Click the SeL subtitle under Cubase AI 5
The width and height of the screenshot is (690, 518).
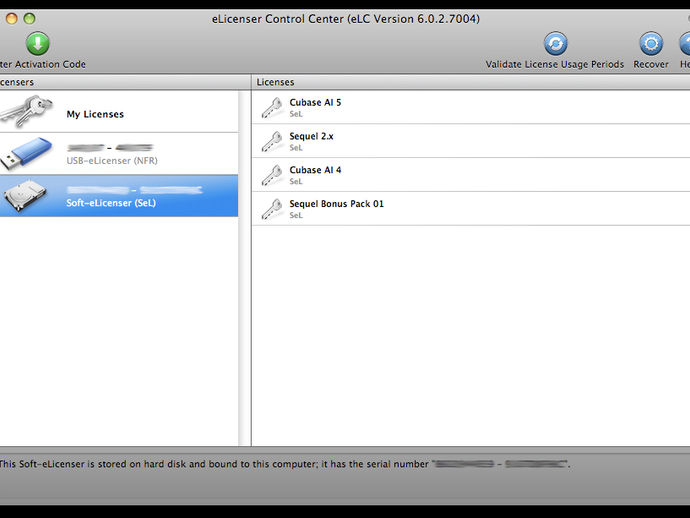pos(296,114)
